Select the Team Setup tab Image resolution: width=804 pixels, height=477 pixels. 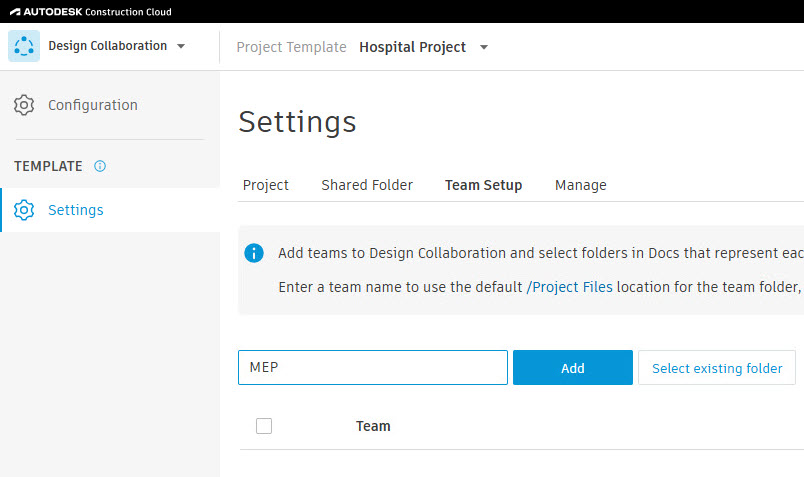(x=484, y=185)
